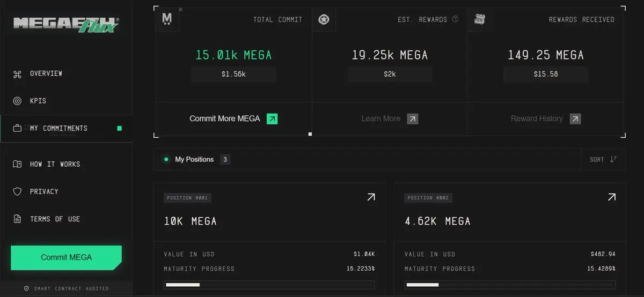Click the Commit More MEGA link
This screenshot has width=644, height=297.
click(x=224, y=118)
